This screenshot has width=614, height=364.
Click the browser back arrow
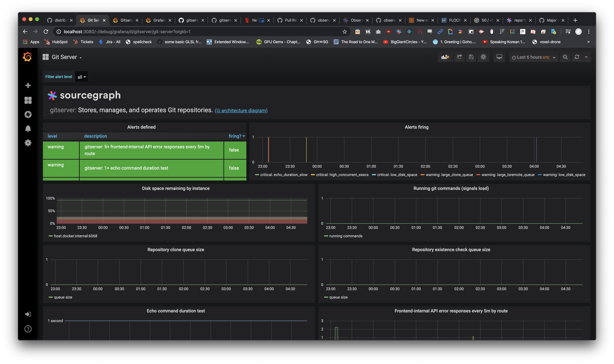25,32
